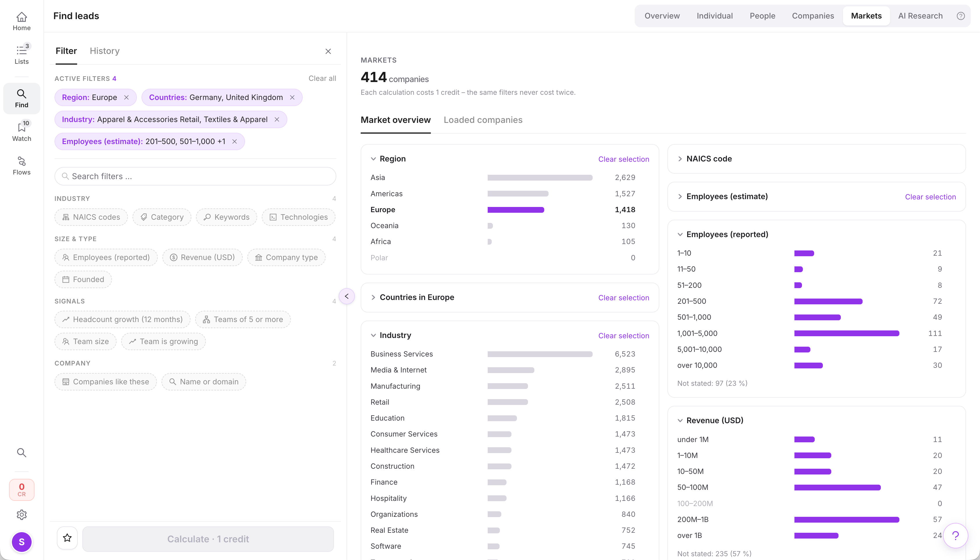
Task: Clear selection in the Region section
Action: pyautogui.click(x=623, y=159)
